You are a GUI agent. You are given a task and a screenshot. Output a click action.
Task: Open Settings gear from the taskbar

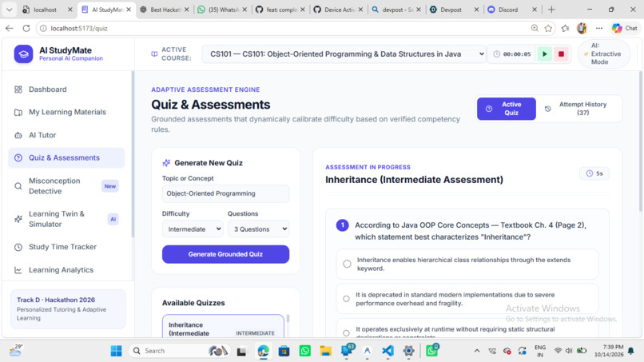pos(408,351)
